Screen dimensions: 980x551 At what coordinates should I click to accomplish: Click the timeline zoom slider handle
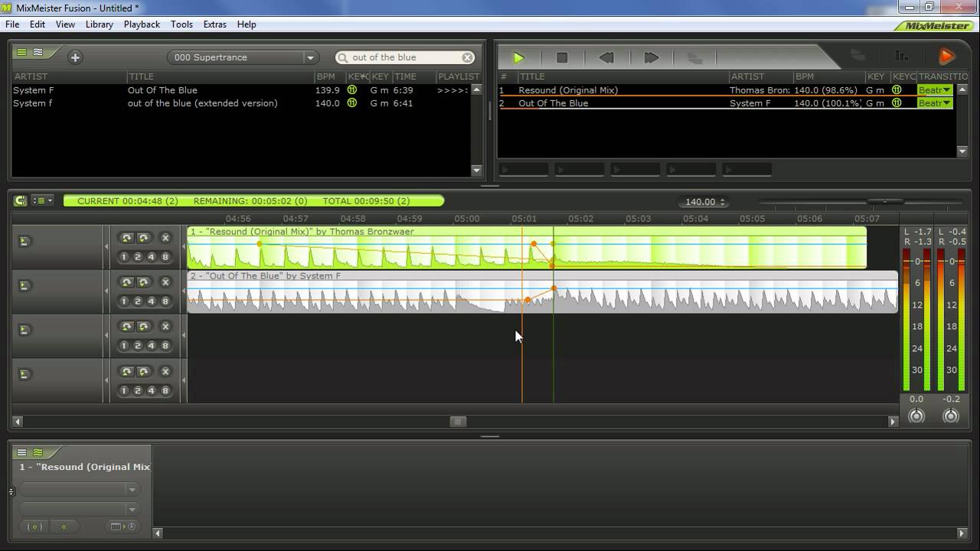coord(885,201)
